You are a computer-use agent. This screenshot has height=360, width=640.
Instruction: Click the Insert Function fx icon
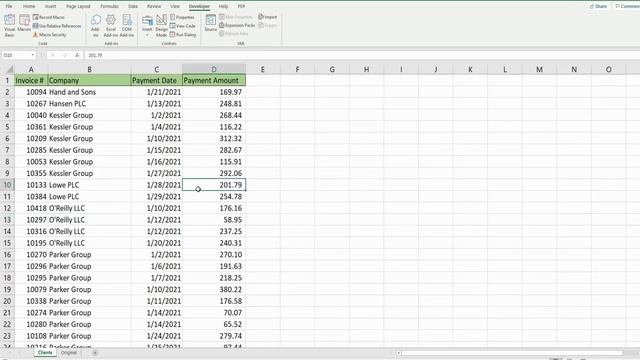click(77, 55)
